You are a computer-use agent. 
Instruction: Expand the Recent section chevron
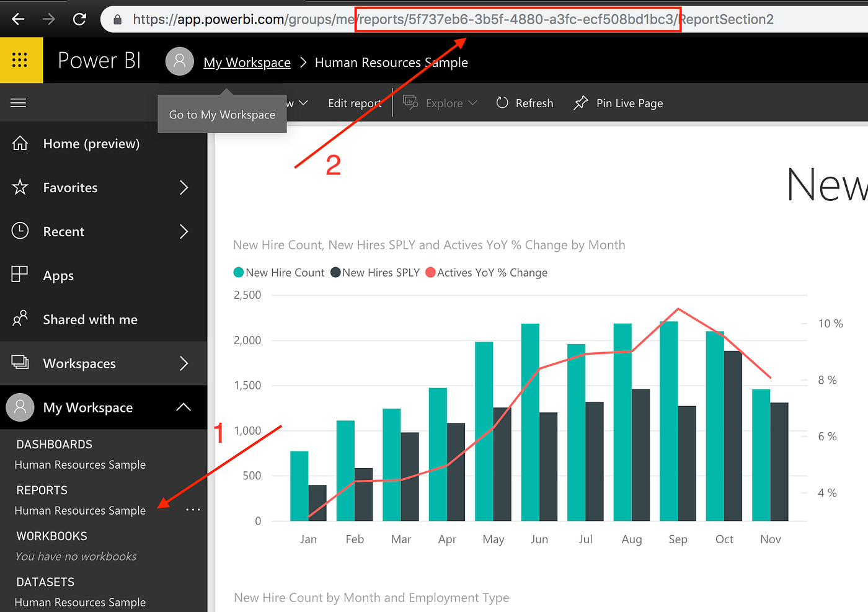click(x=184, y=231)
